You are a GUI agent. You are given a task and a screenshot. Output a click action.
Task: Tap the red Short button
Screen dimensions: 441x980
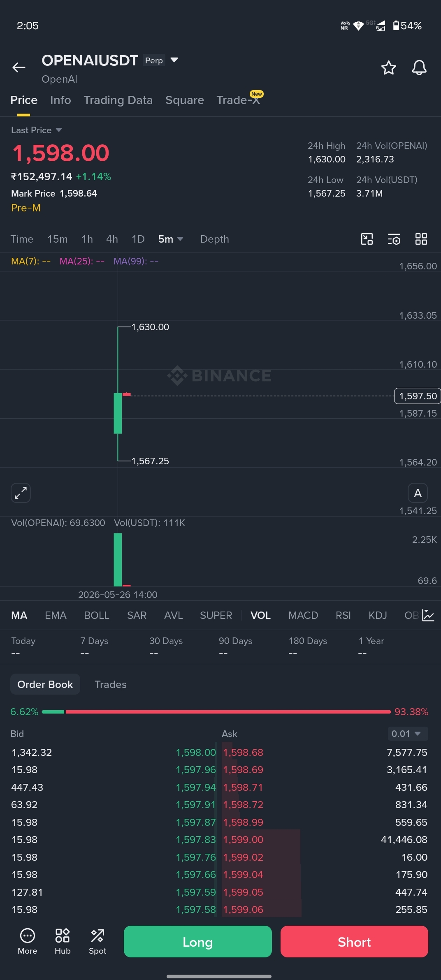tap(354, 942)
